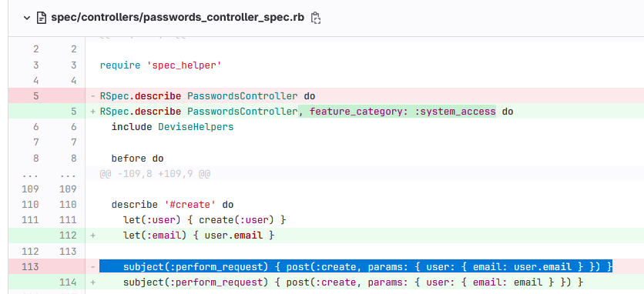
Task: Collapse the passwords_controller_spec.rb file diff
Action: pos(27,18)
